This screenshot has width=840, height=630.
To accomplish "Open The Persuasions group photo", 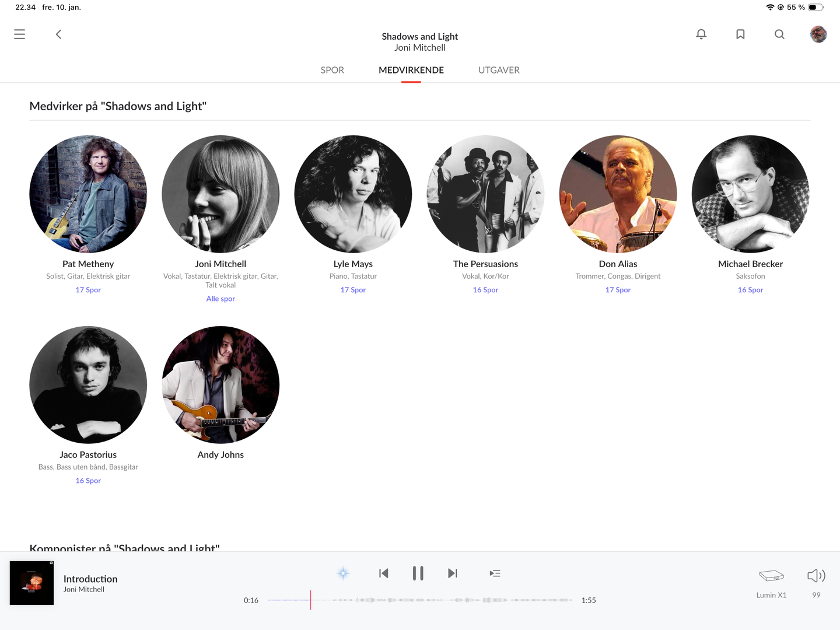I will point(485,194).
